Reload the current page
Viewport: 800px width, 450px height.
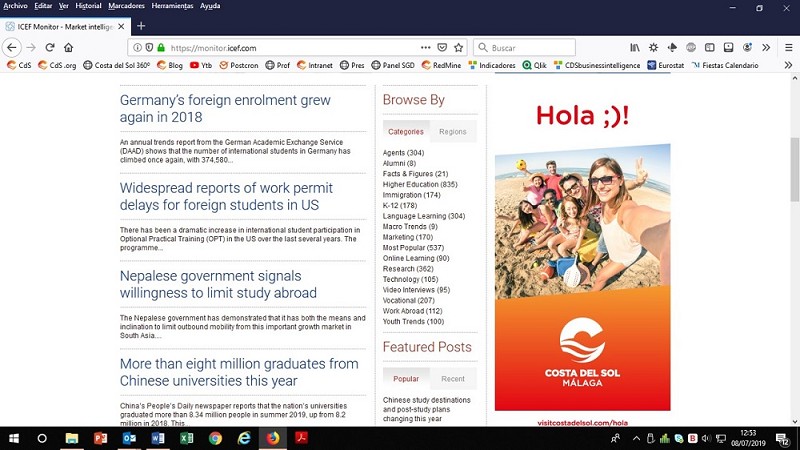coord(49,47)
